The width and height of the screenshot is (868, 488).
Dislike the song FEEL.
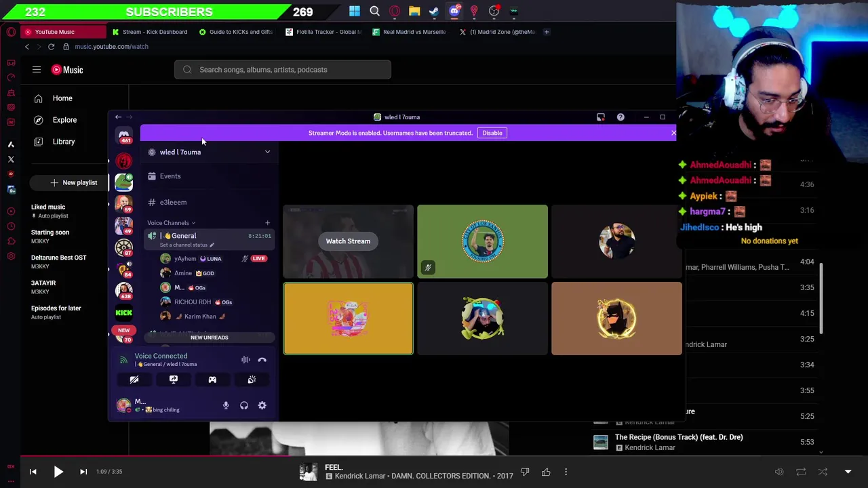pos(525,472)
